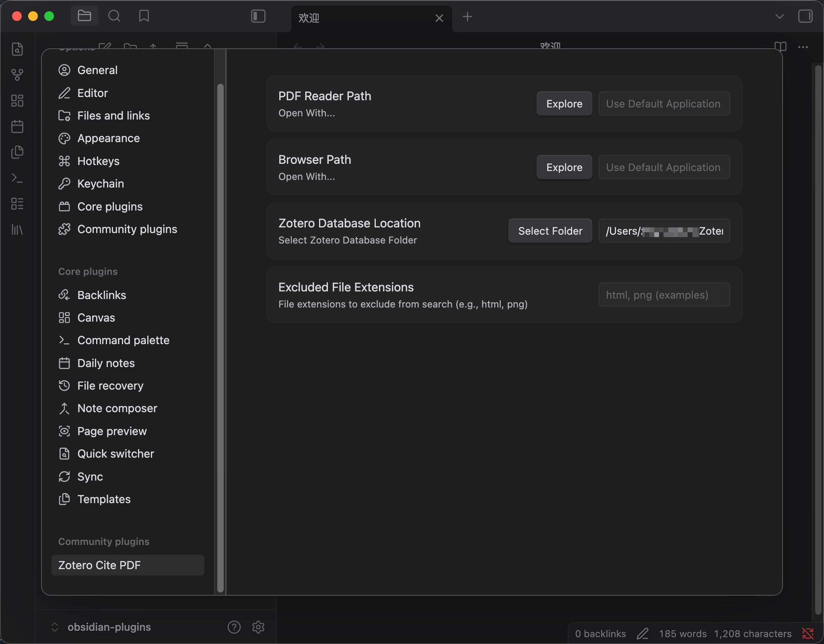Image resolution: width=824 pixels, height=644 pixels.
Task: Select Community plugins settings tab
Action: (127, 229)
